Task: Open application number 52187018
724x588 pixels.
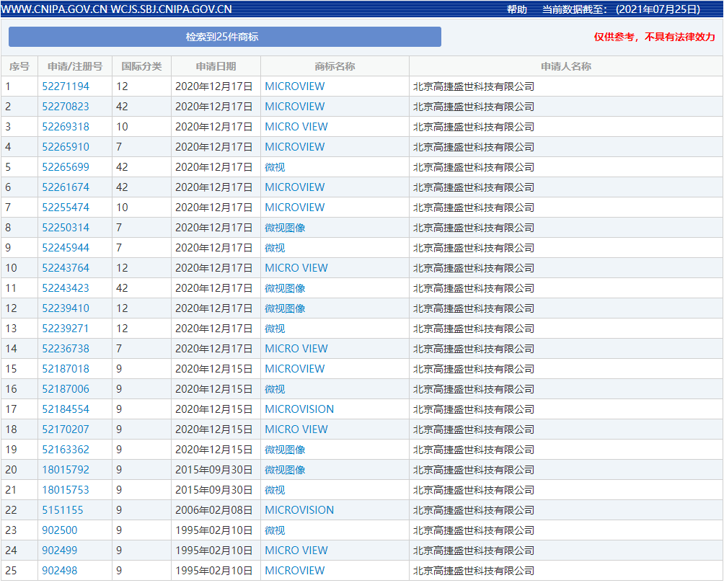Action: (66, 369)
